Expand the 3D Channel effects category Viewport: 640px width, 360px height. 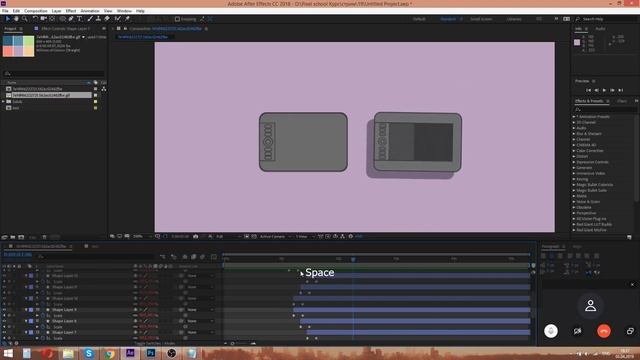[574, 122]
